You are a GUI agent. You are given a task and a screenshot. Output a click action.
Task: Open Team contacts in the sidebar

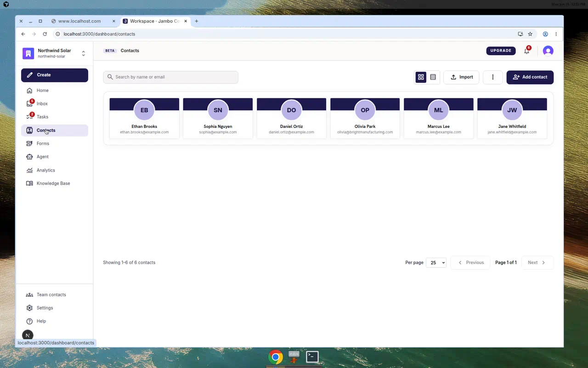pyautogui.click(x=55, y=295)
